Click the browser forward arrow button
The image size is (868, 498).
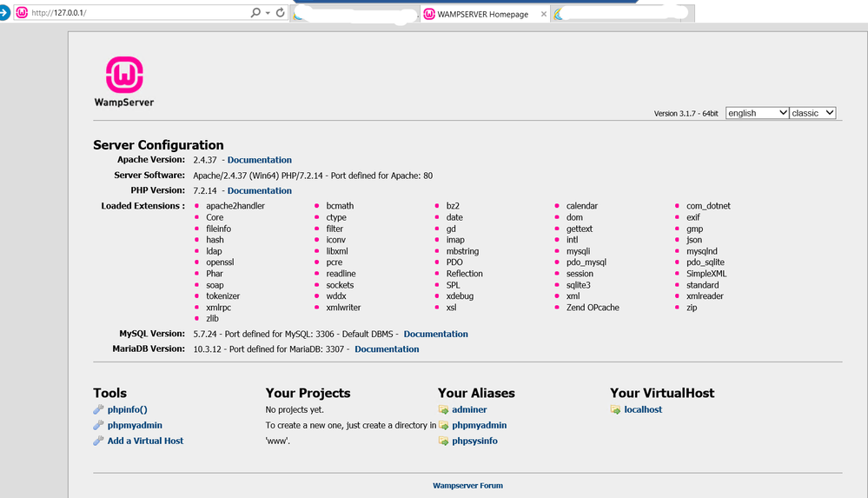click(4, 12)
